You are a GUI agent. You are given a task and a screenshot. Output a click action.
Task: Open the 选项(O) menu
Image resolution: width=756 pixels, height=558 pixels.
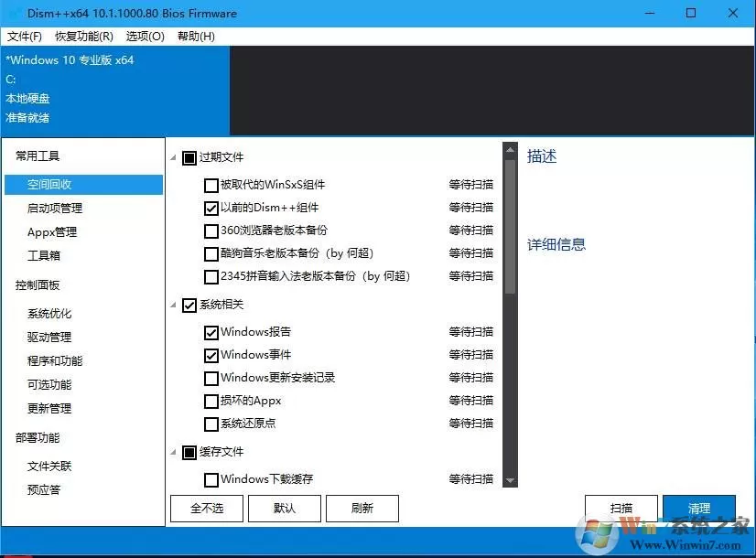146,37
